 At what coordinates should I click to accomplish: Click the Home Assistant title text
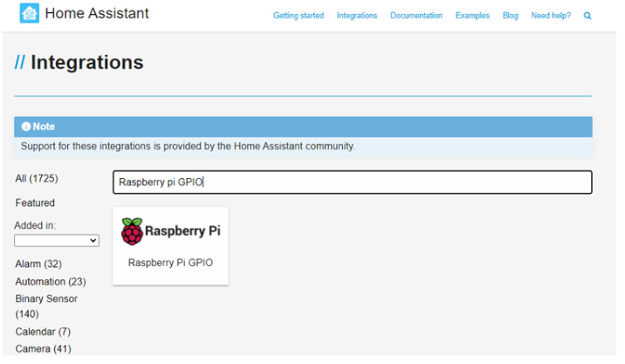pos(97,14)
